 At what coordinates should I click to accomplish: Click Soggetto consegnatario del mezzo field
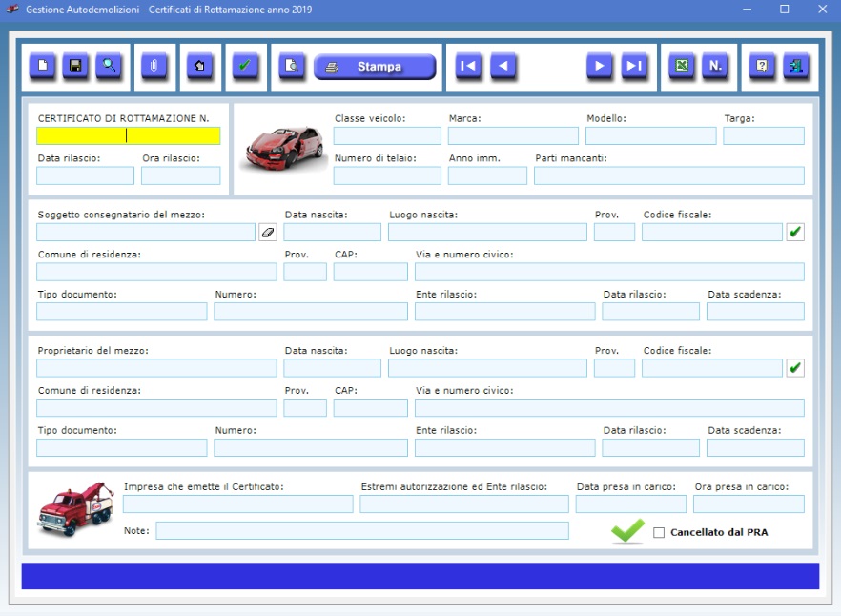[146, 232]
